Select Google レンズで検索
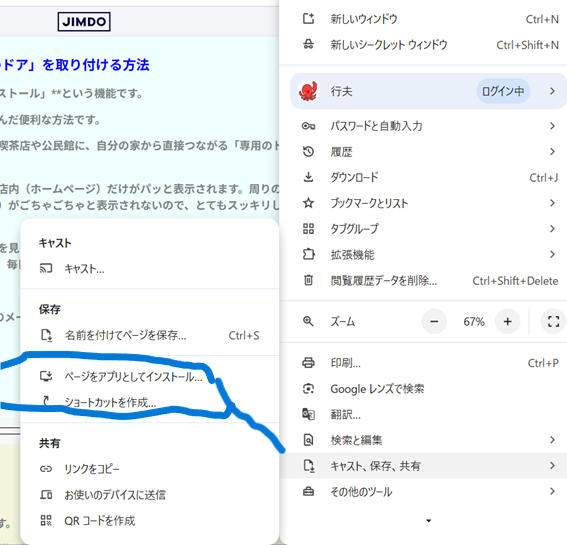Image resolution: width=567 pixels, height=545 pixels. click(423, 388)
